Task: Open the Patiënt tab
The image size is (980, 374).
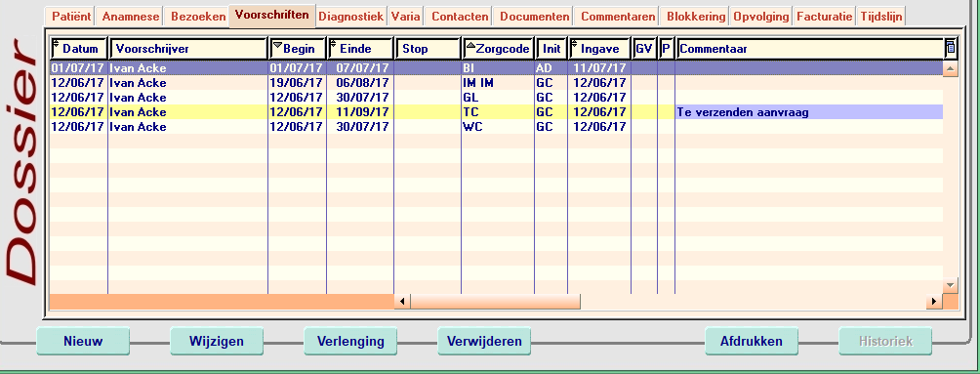Action: (70, 17)
